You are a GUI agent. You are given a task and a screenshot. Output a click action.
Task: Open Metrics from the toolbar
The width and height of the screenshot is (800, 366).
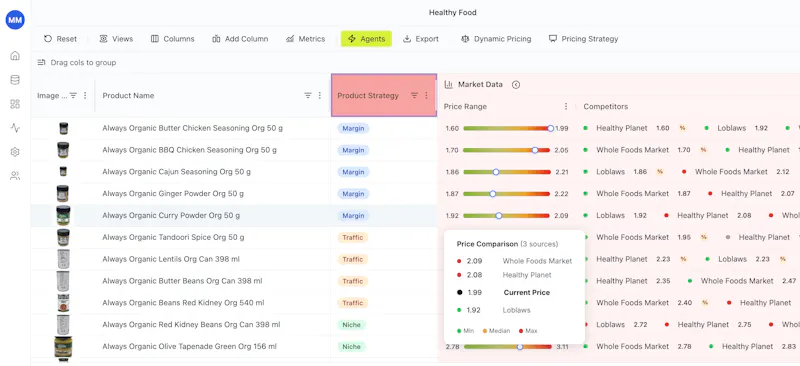(x=305, y=39)
